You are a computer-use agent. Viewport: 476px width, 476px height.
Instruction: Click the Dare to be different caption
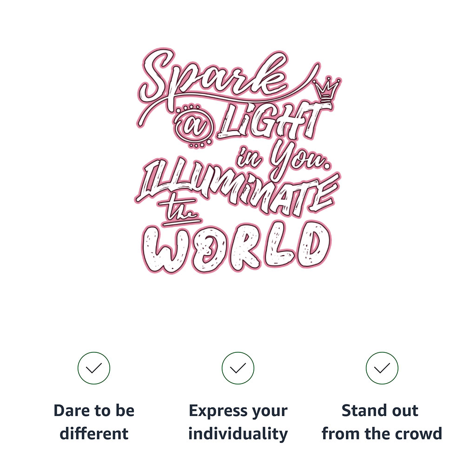(x=94, y=422)
